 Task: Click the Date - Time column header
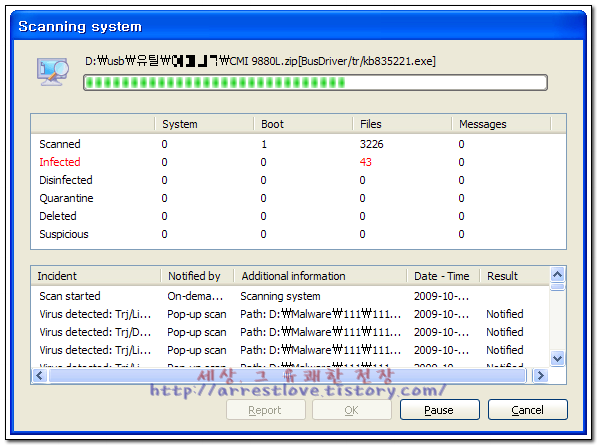click(444, 276)
